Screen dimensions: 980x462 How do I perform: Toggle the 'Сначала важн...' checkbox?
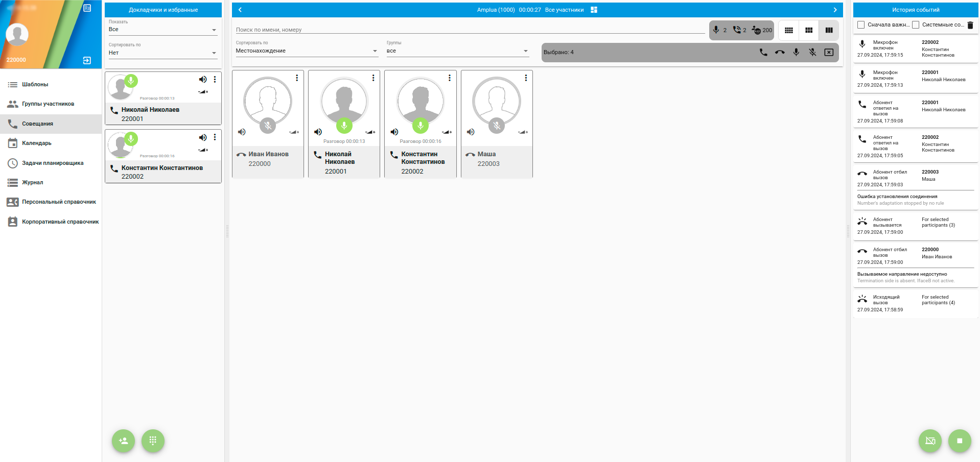[x=861, y=25]
